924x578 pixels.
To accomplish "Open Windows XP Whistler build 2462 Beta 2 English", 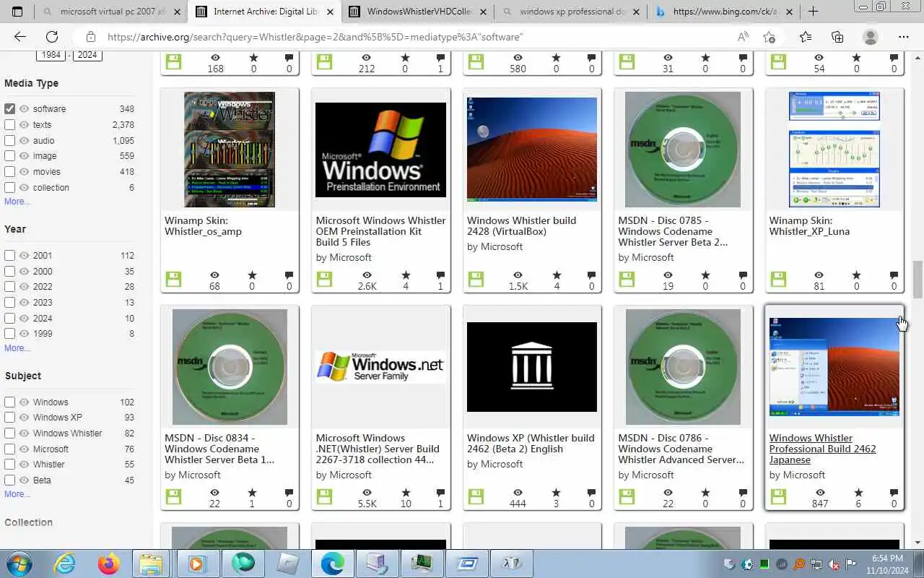I will pyautogui.click(x=531, y=444).
